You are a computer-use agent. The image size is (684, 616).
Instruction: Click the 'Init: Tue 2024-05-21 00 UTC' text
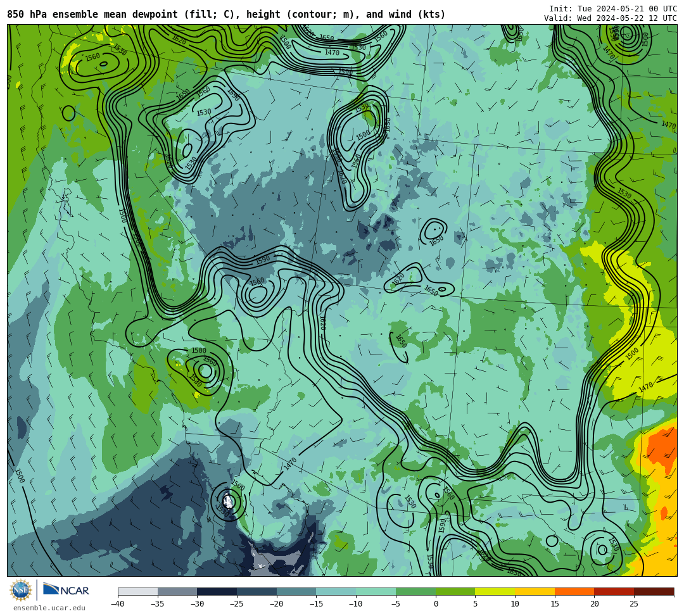613,9
